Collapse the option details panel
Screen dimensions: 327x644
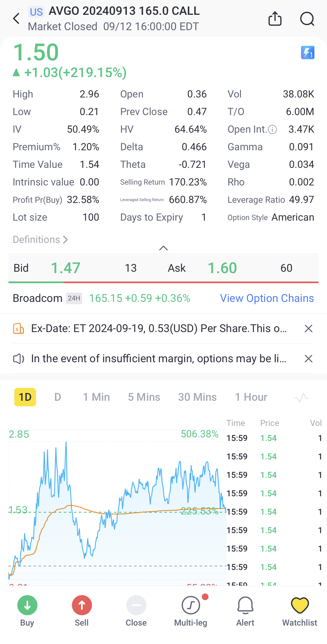[x=163, y=248]
